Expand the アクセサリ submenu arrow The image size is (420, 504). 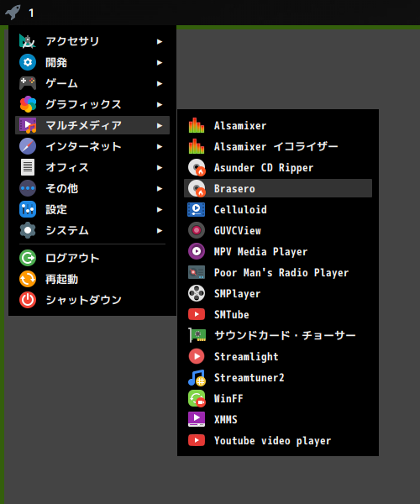pos(160,41)
